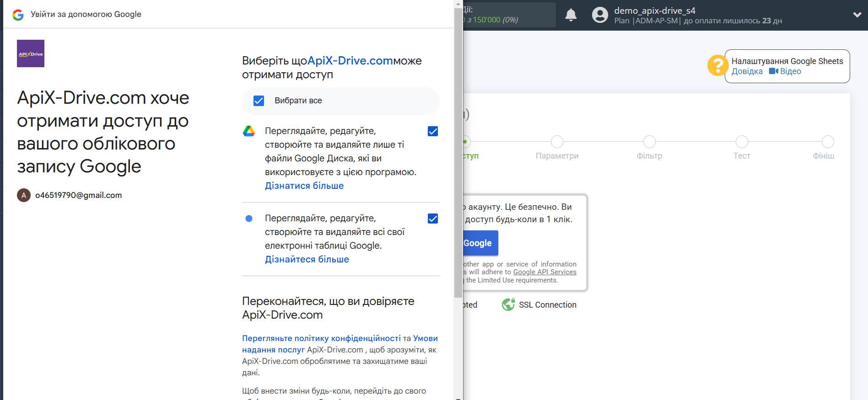Expand the account dropdown chevron
This screenshot has width=868, height=400.
coord(857,15)
